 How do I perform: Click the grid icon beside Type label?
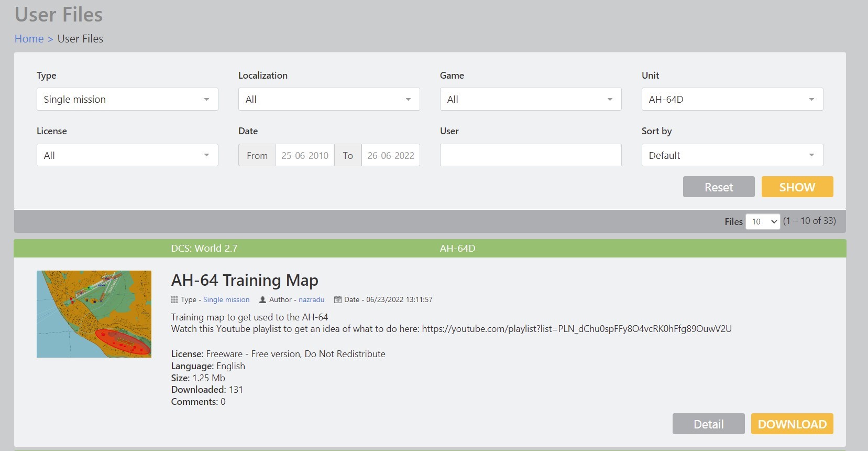pyautogui.click(x=174, y=299)
